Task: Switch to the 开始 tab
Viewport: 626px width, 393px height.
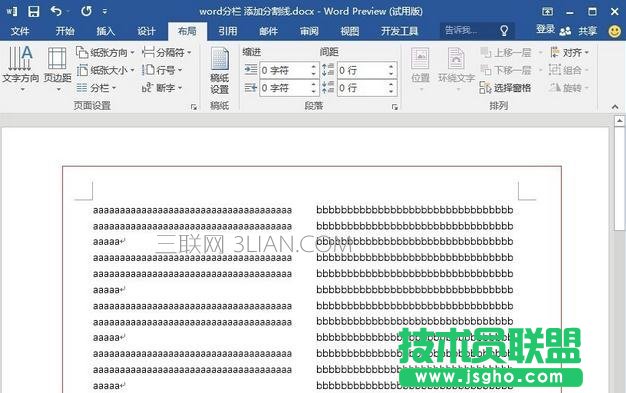Action: (x=65, y=31)
